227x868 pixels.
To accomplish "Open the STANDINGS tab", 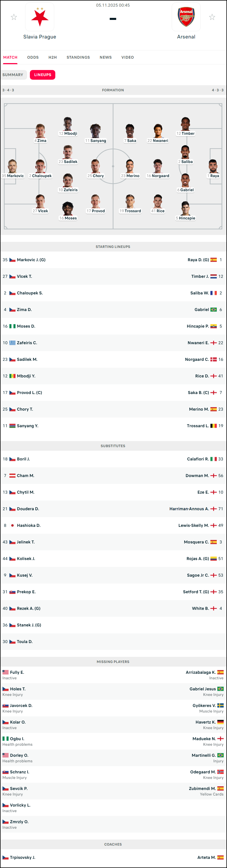I will [78, 57].
